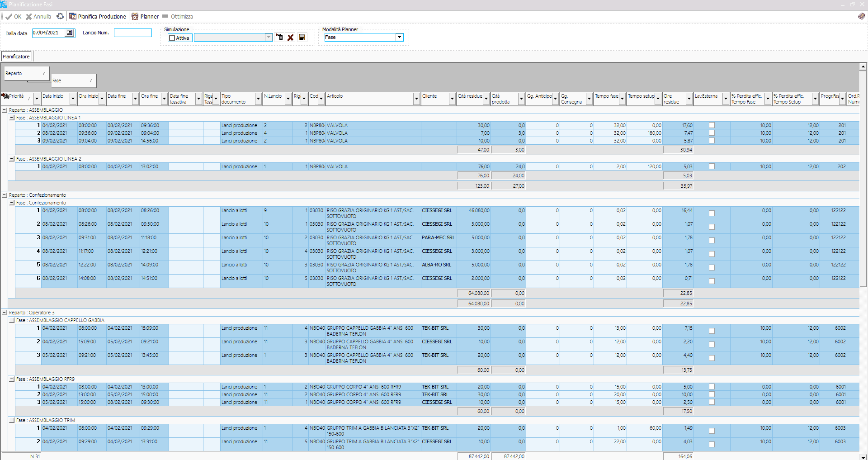Screen dimensions: 868x460
Task: Click the Ottimizza toolbar item
Action: (x=178, y=17)
